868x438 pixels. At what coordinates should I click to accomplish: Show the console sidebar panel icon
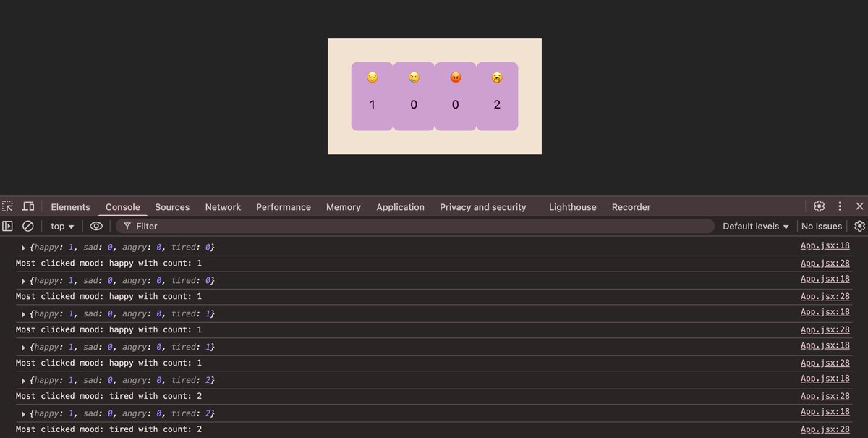[x=7, y=226]
